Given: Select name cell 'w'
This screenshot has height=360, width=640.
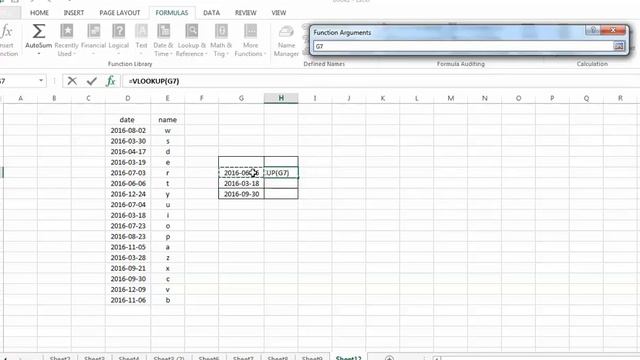Looking at the screenshot, I should click(167, 131).
